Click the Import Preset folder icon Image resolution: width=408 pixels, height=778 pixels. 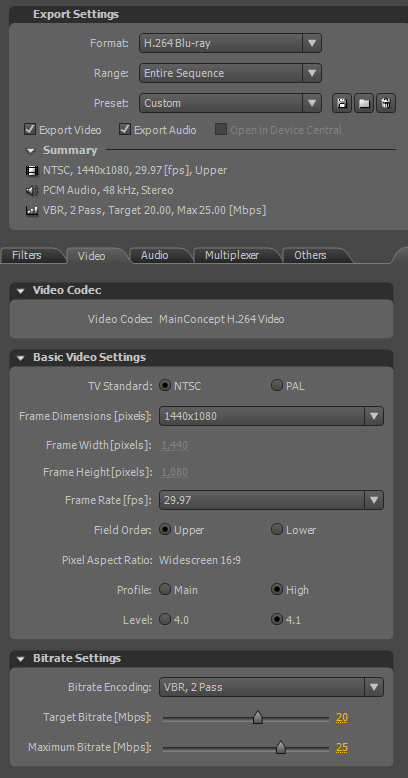[x=364, y=103]
